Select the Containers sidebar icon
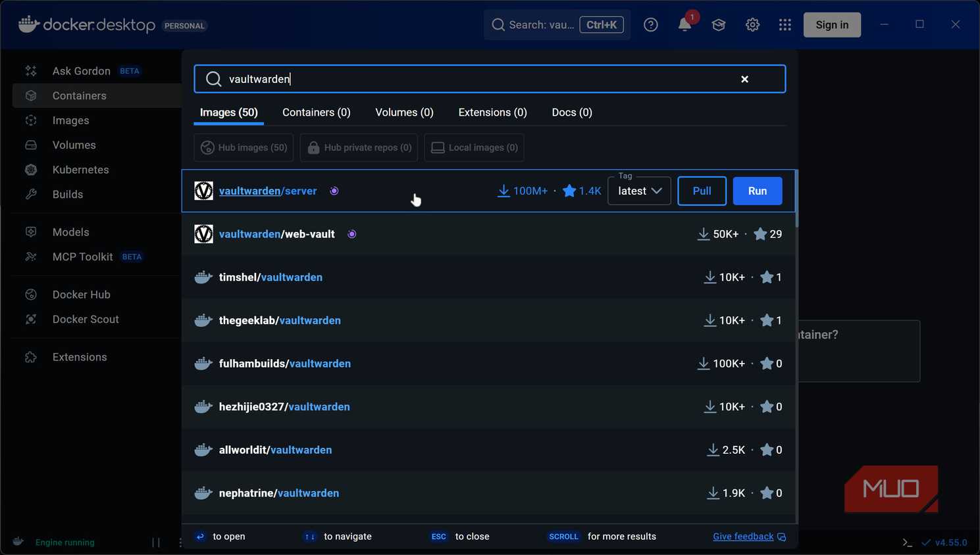The image size is (980, 555). pyautogui.click(x=31, y=96)
